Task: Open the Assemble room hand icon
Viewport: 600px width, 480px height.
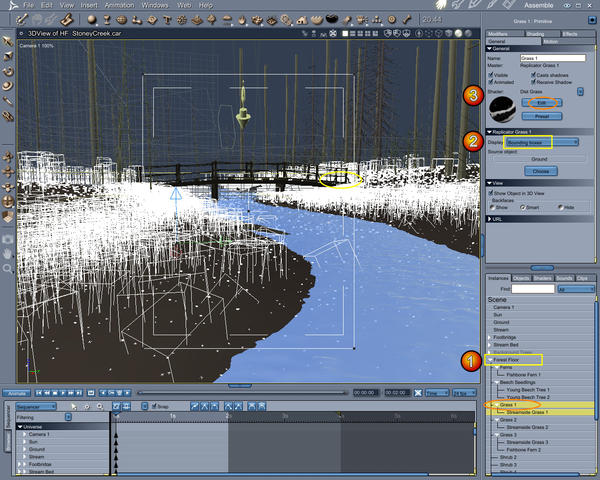Action: point(442,5)
